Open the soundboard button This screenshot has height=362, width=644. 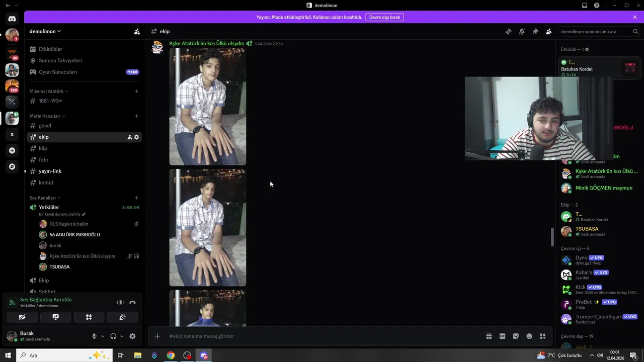point(122,317)
